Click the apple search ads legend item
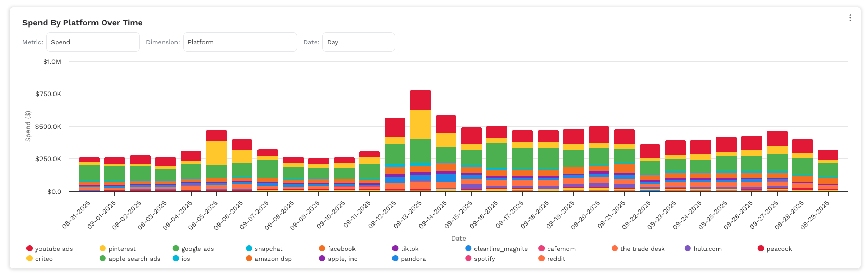The height and width of the screenshot is (278, 868). (x=134, y=259)
